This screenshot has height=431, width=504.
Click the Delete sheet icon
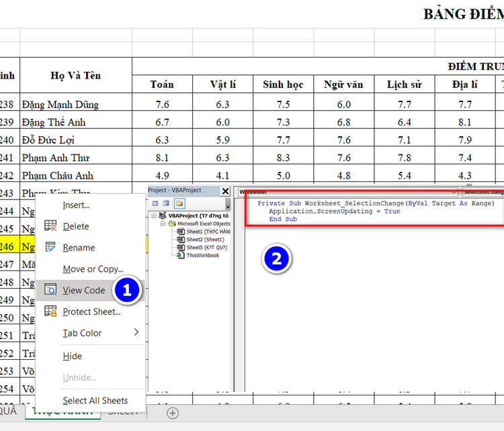coord(50,226)
